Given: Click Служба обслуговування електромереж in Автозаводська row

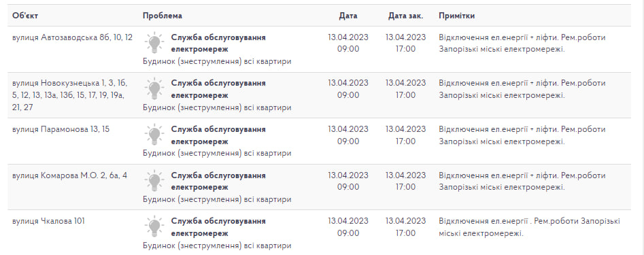Looking at the screenshot, I should pos(218,43).
